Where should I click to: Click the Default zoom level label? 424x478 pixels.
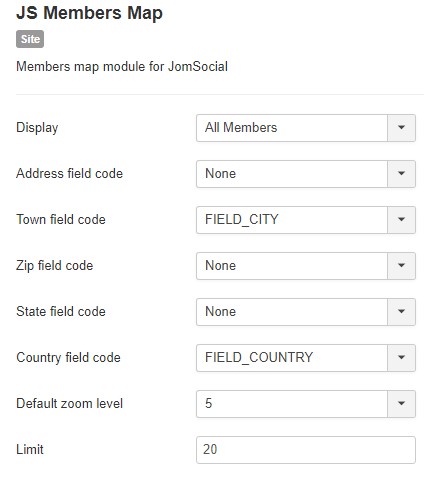[x=69, y=404]
